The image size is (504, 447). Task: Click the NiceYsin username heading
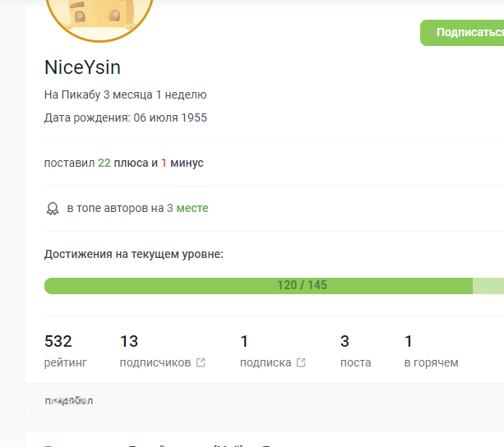82,67
